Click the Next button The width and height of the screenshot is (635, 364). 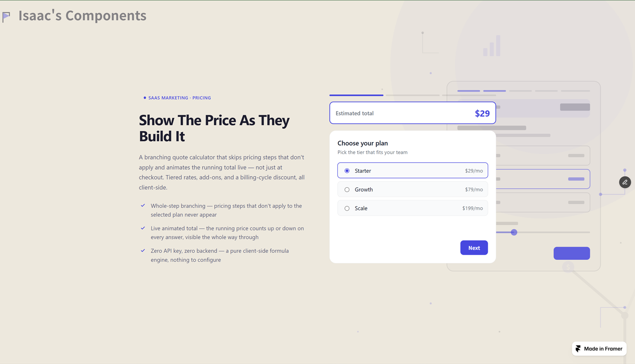(x=474, y=248)
